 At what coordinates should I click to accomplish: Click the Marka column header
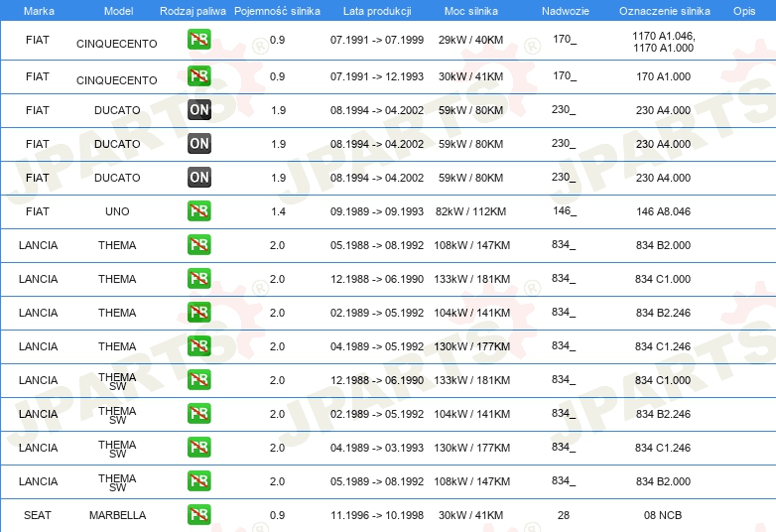(x=39, y=11)
